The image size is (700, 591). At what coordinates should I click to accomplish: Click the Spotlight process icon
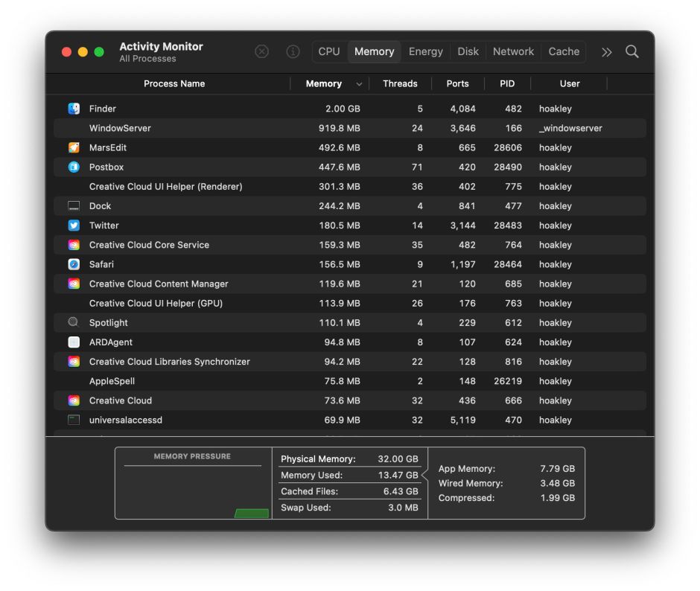click(74, 322)
